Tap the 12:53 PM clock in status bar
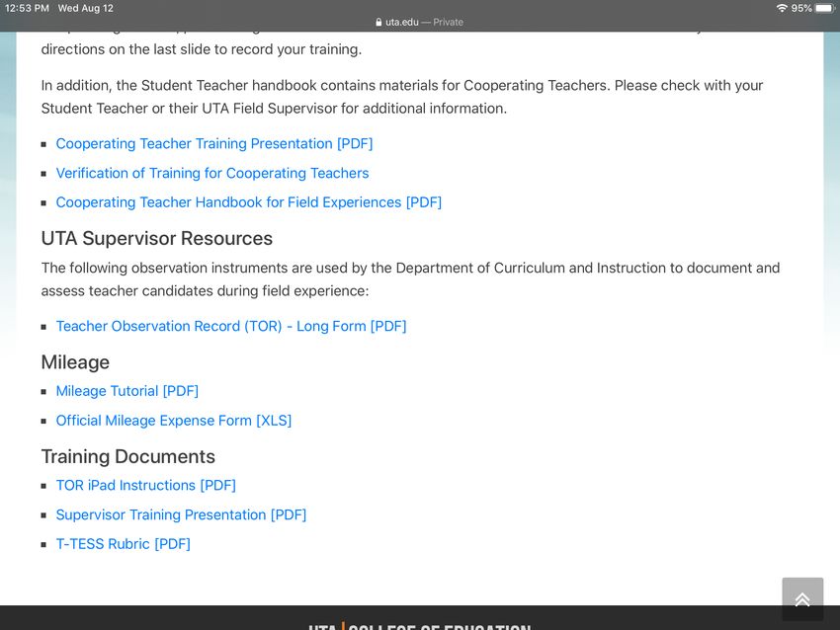 coord(27,8)
